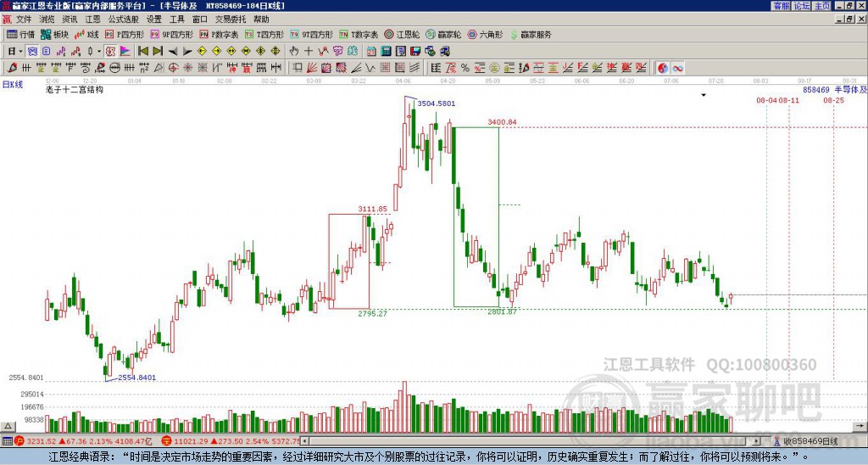Viewport: 868px width, 465px height.
Task: Open the calendar icon tool
Action: click(x=371, y=51)
